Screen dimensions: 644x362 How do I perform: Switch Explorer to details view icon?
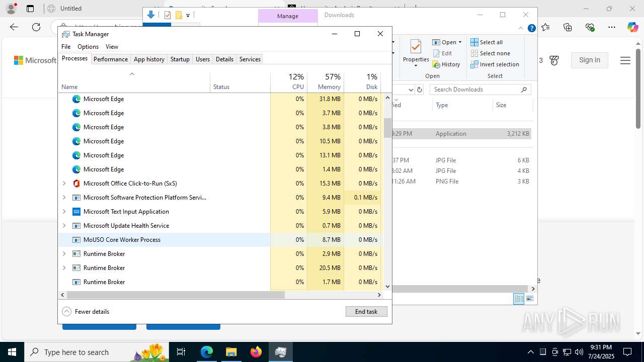click(x=519, y=299)
